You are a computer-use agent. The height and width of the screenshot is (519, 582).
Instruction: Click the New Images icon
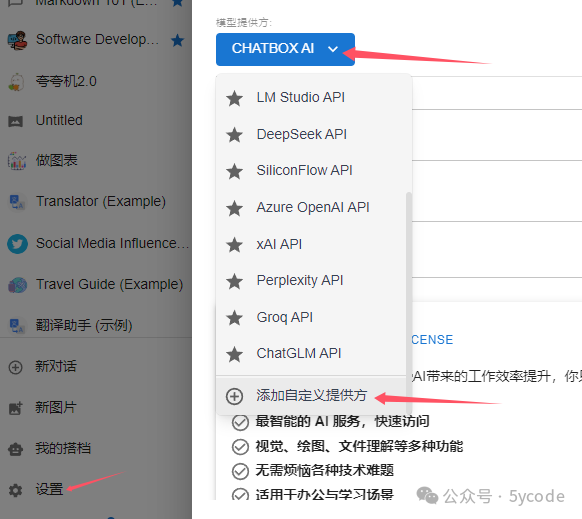click(16, 408)
